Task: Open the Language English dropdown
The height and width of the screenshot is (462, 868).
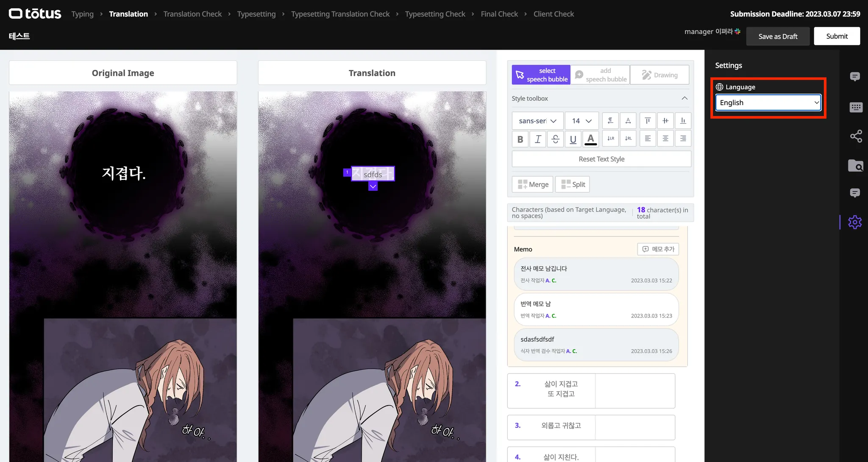Action: point(768,103)
